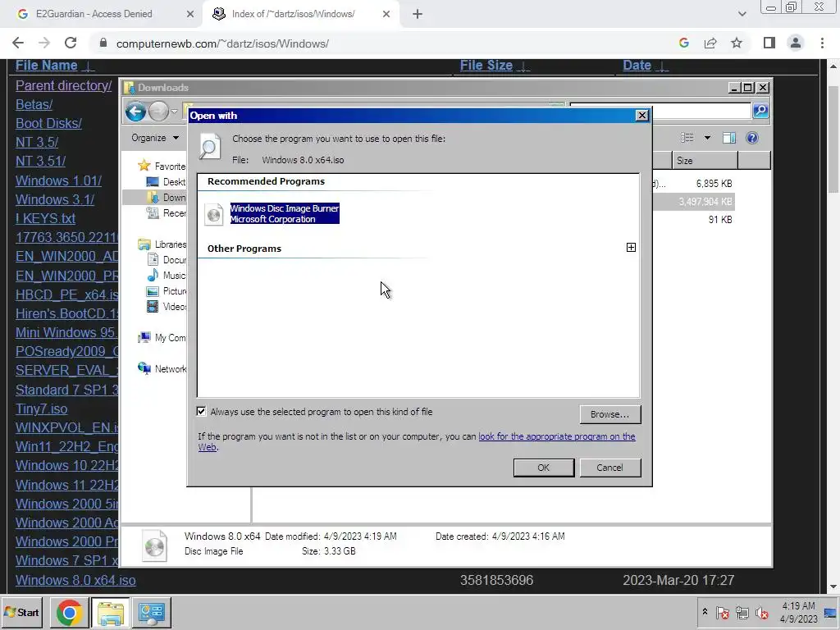840x630 pixels.
Task: Confirm the Open with dialog using OK
Action: pyautogui.click(x=543, y=467)
